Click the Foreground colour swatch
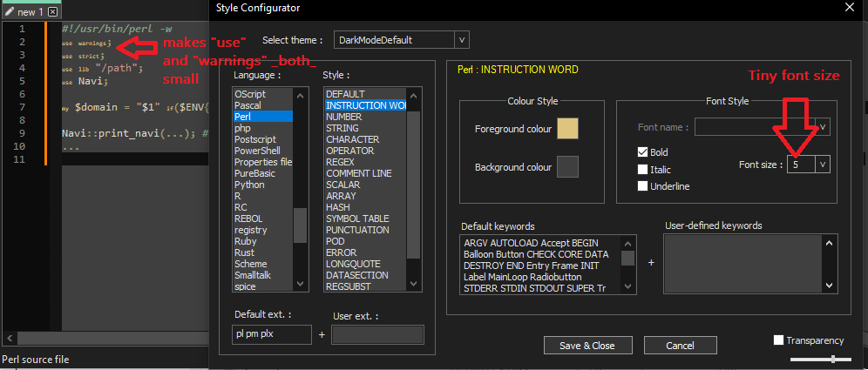 coord(567,128)
